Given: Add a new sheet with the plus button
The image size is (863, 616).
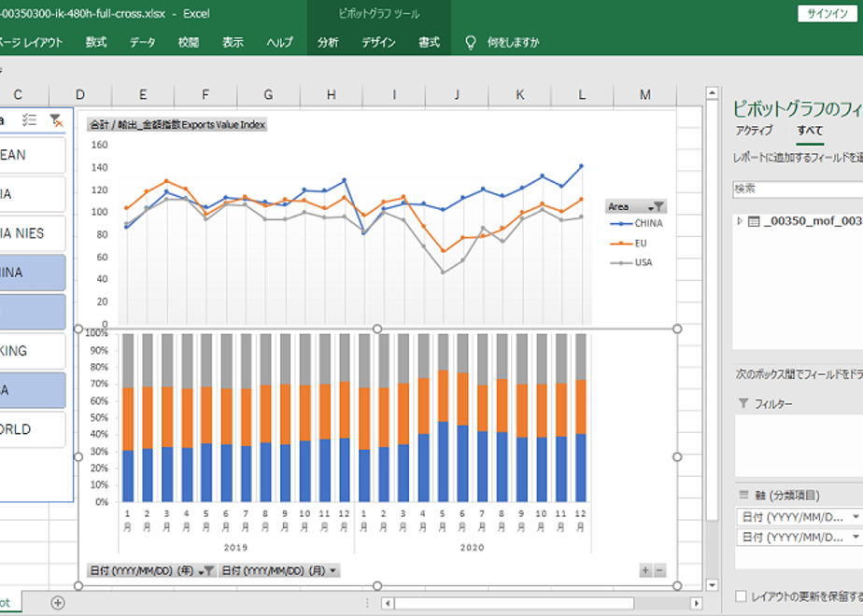Looking at the screenshot, I should pyautogui.click(x=57, y=603).
